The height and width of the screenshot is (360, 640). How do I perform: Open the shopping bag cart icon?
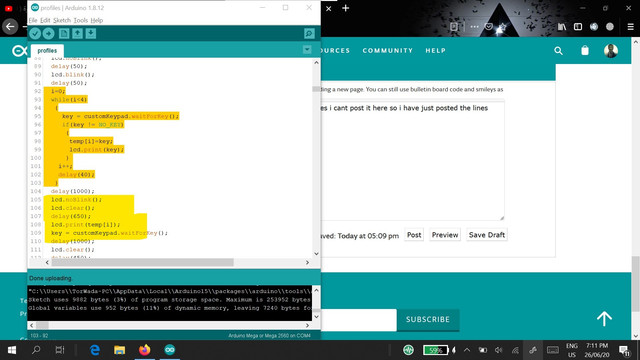(x=585, y=50)
